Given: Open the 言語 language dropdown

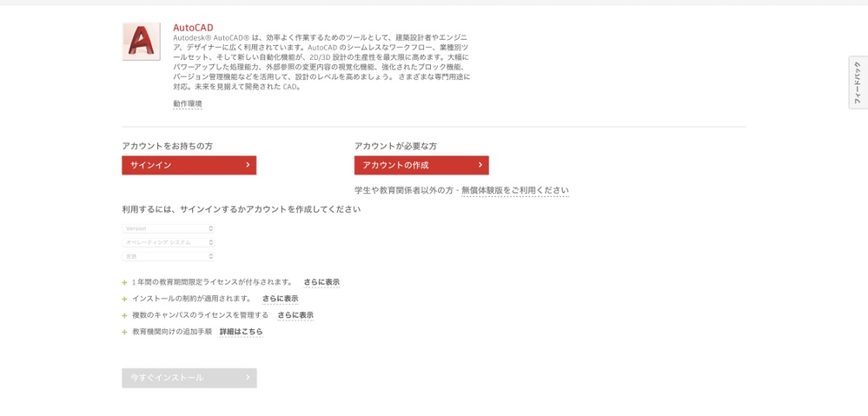Looking at the screenshot, I should tap(169, 256).
